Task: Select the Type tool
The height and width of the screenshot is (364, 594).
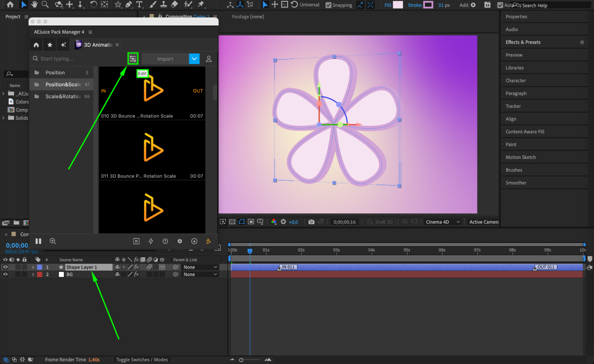Action: coord(139,4)
